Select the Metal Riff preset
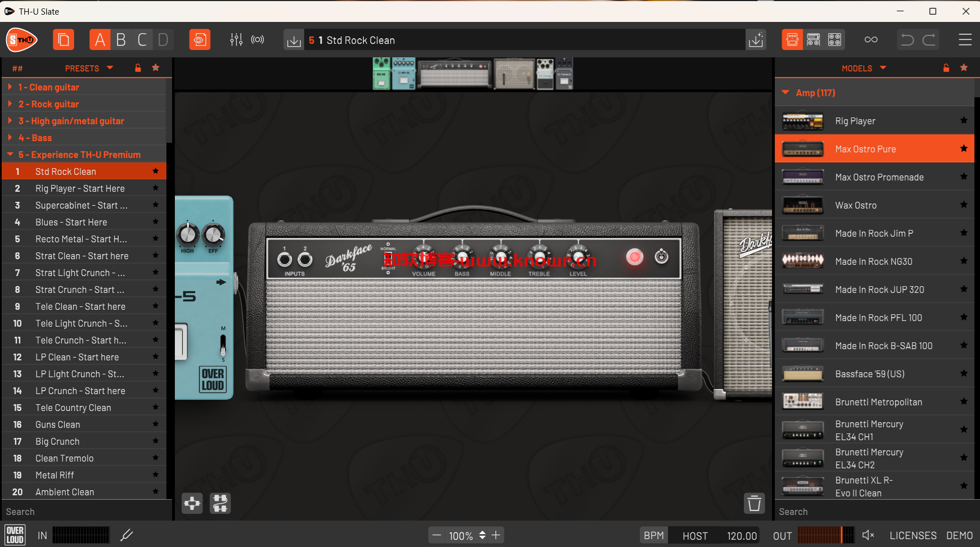Image resolution: width=980 pixels, height=547 pixels. (84, 475)
